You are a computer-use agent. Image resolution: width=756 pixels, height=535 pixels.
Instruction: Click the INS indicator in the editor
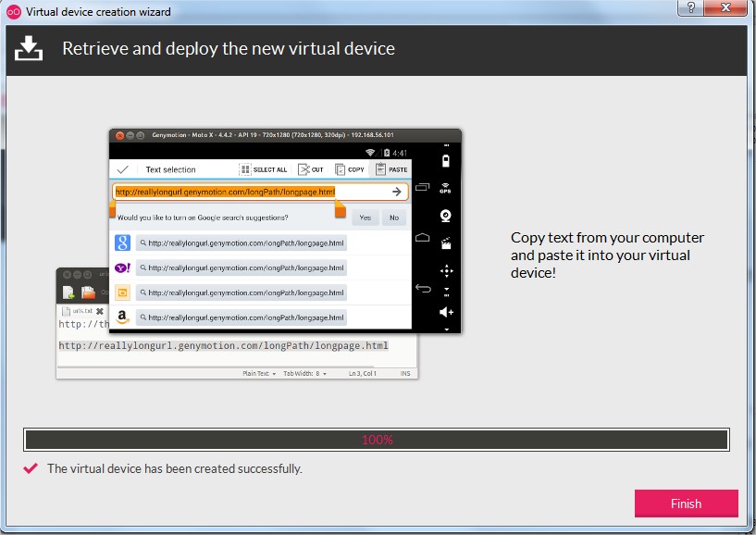coord(405,373)
